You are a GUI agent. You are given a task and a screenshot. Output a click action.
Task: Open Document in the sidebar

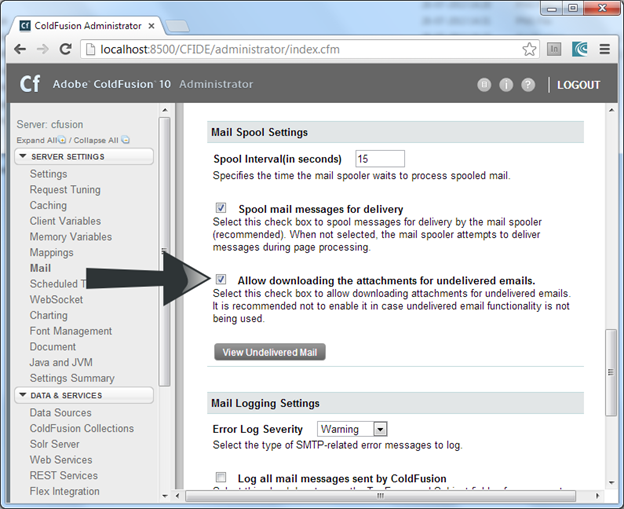[53, 347]
